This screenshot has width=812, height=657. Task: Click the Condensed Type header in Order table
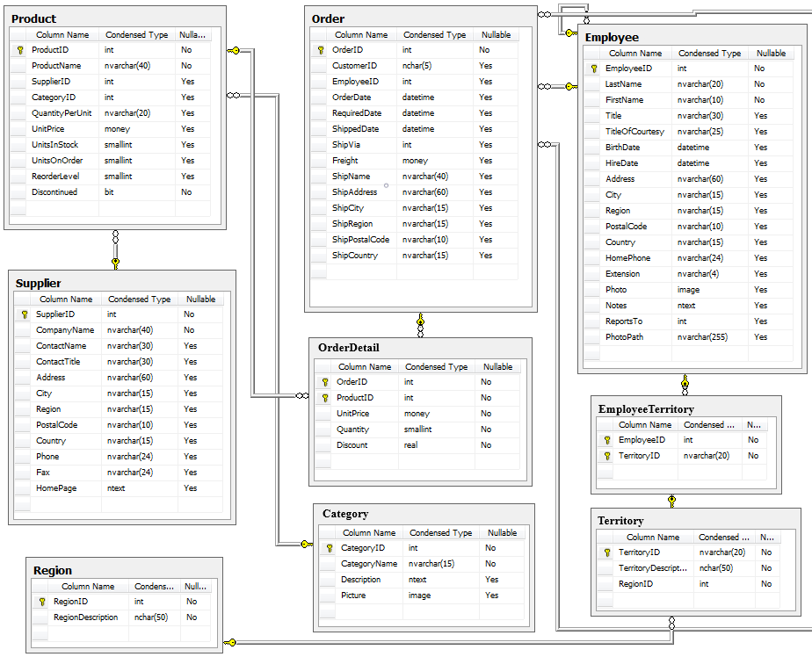(434, 34)
